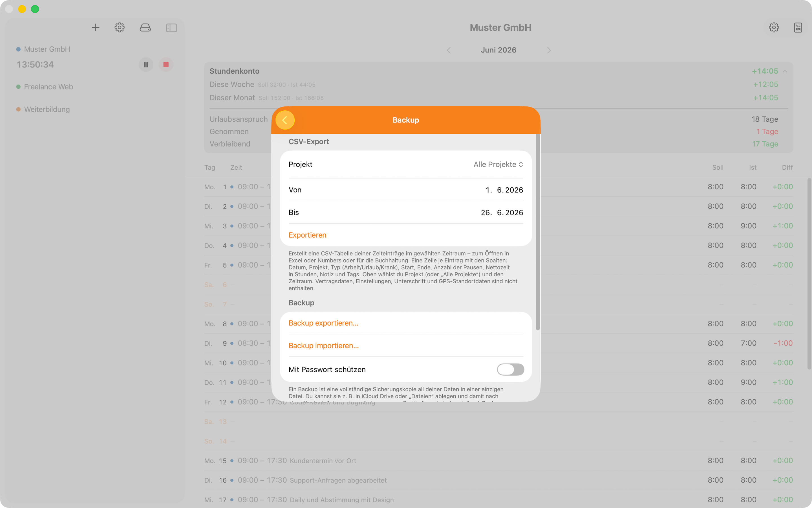The height and width of the screenshot is (508, 812).
Task: Click the Bis date field 26.6.2026
Action: click(502, 212)
